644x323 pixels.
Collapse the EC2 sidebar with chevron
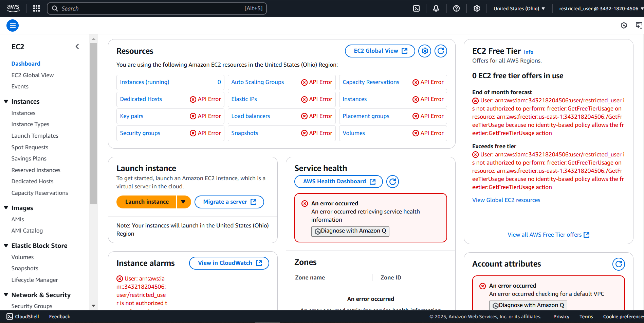[x=77, y=47]
